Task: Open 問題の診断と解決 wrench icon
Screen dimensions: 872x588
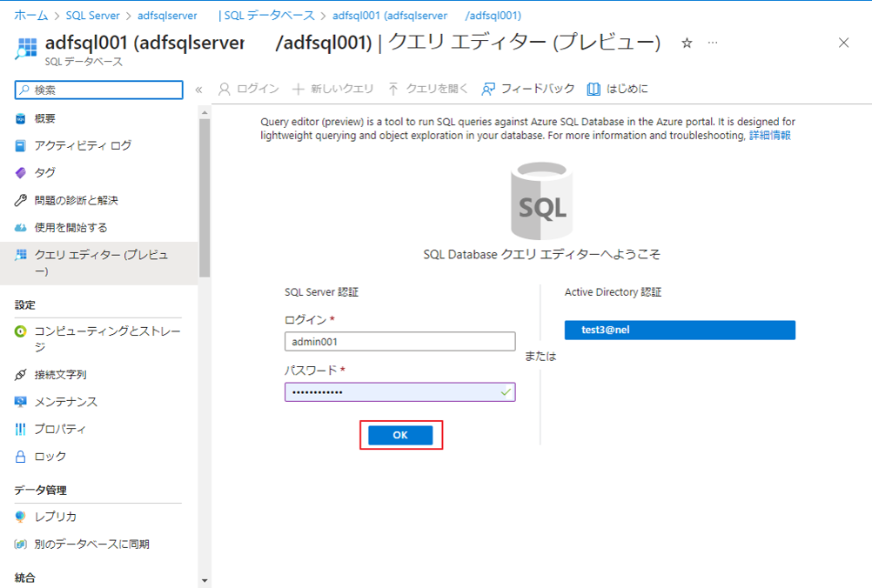Action: tap(21, 200)
